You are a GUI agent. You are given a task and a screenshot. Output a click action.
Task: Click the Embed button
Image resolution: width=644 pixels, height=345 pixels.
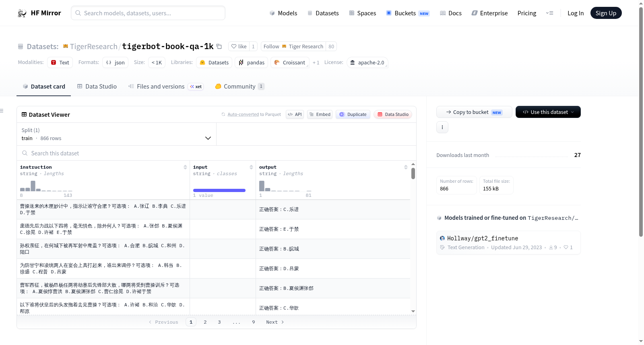point(320,114)
